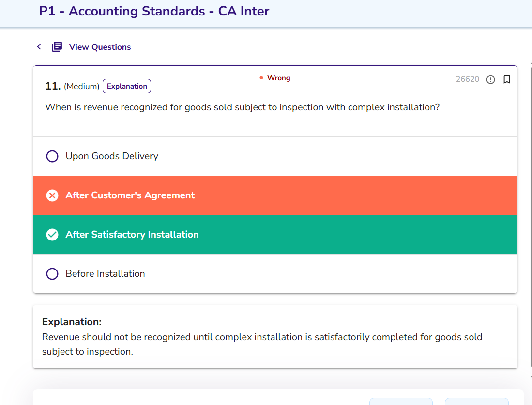
Task: Select the Upon Goods Delivery radio button
Action: [x=52, y=156]
